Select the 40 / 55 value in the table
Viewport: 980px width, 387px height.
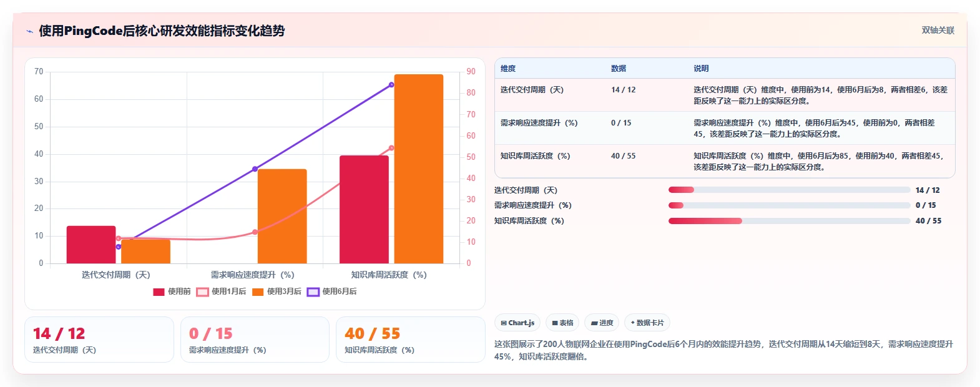click(623, 156)
